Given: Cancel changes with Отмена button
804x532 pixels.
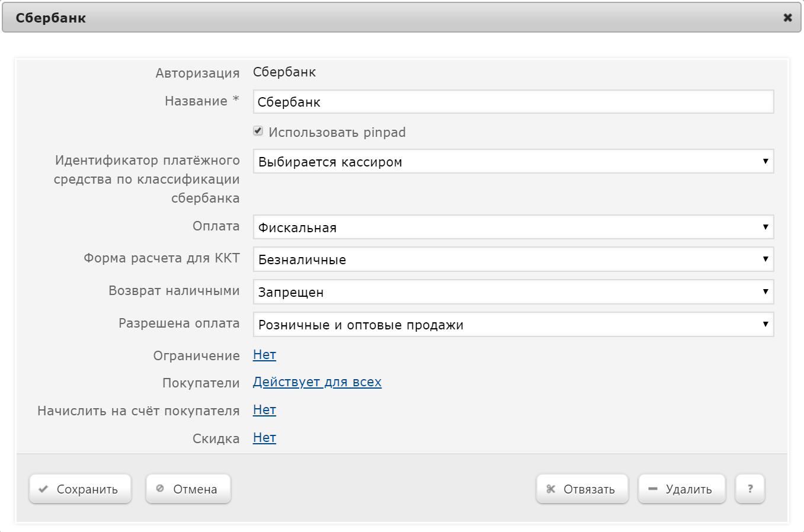Looking at the screenshot, I should 188,489.
